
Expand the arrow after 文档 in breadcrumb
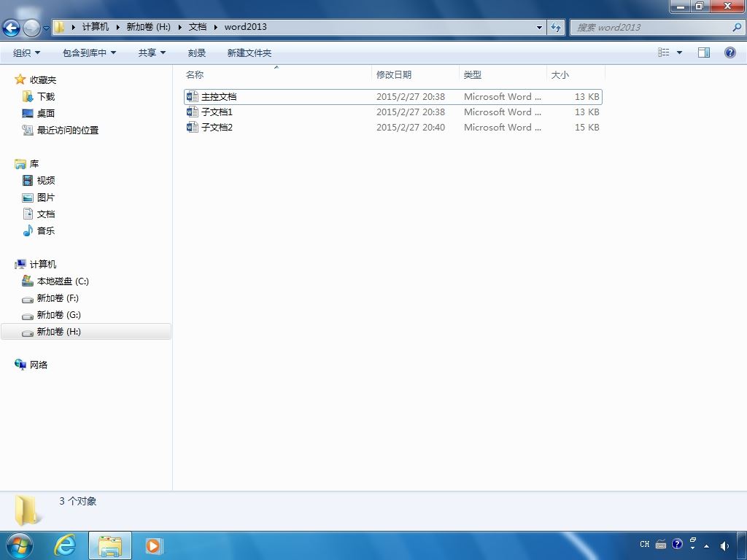click(215, 27)
